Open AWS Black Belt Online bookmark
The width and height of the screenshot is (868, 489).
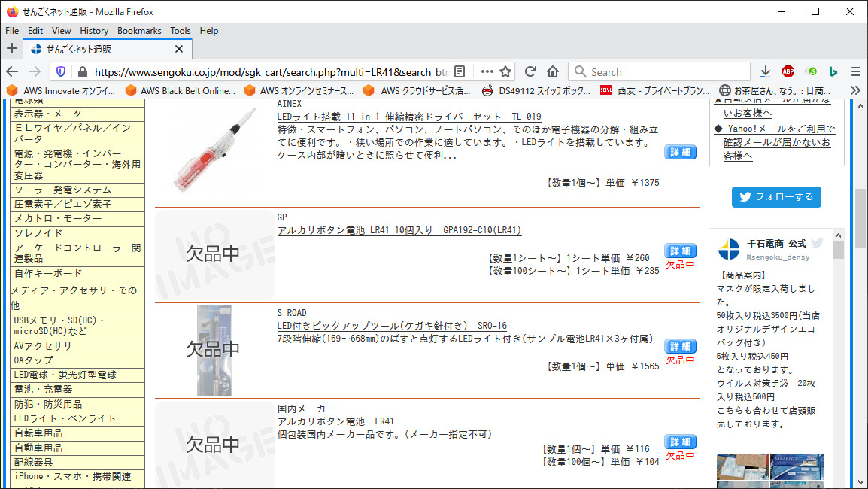click(181, 90)
